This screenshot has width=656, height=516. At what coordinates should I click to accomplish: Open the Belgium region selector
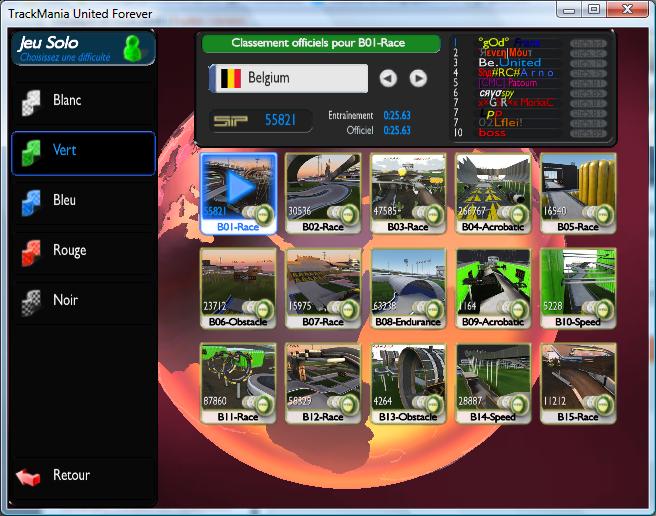(289, 78)
